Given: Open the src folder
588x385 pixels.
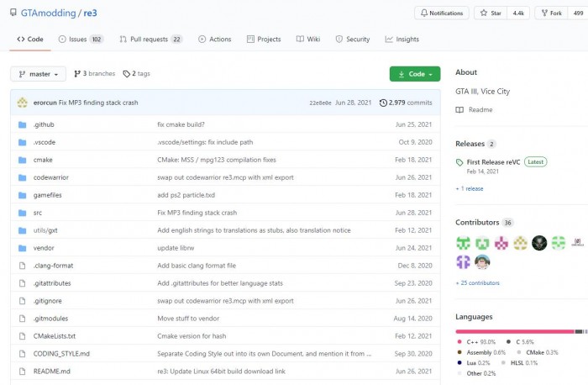Looking at the screenshot, I should coord(38,213).
